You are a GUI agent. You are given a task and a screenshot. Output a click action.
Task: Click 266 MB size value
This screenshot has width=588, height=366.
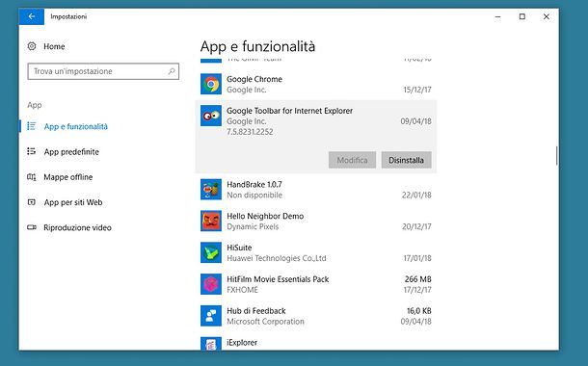417,279
